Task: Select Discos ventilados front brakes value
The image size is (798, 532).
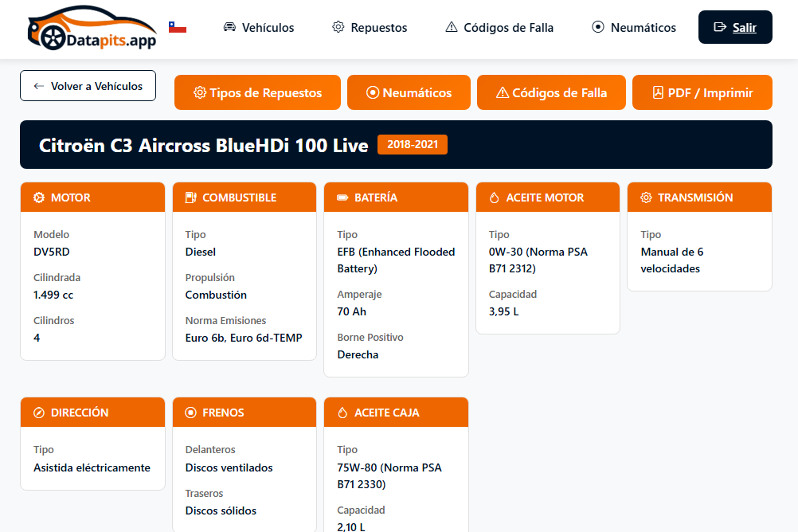Action: 229,467
